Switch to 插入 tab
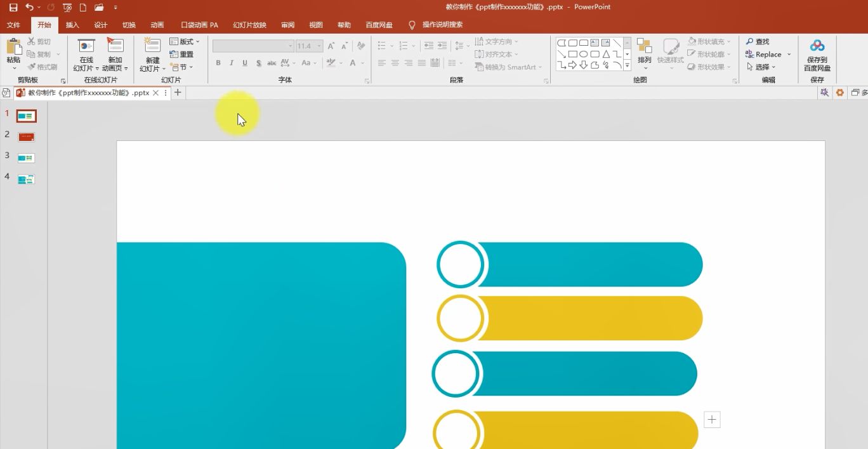 coord(72,25)
